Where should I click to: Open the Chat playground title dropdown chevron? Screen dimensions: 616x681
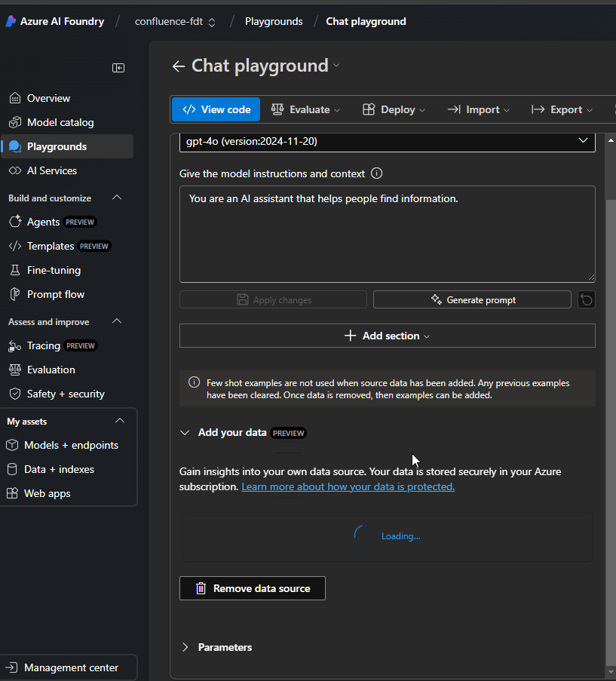coord(336,66)
